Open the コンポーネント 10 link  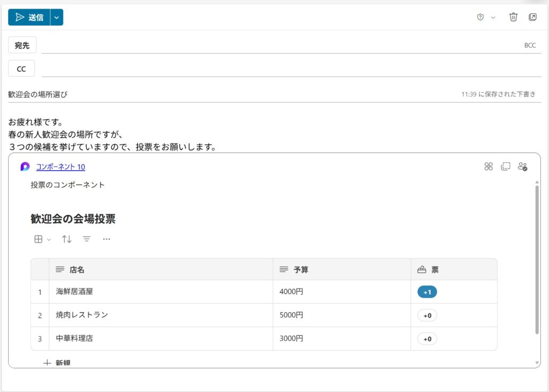coord(60,167)
